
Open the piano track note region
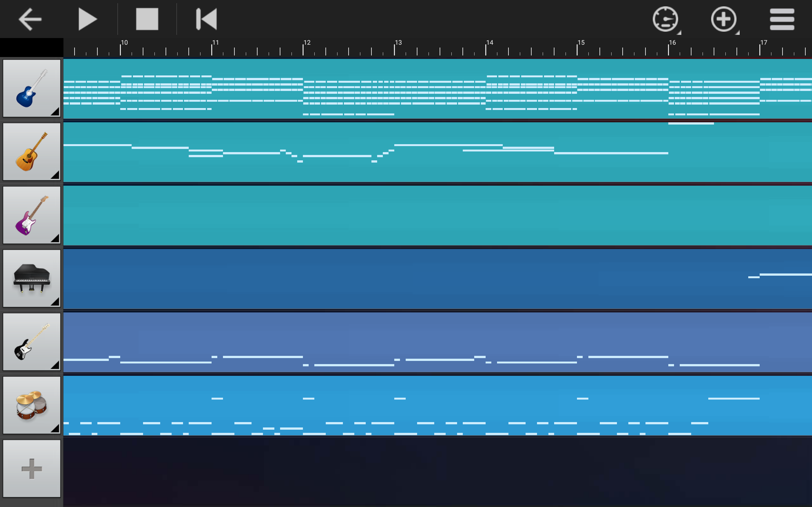coord(437,279)
